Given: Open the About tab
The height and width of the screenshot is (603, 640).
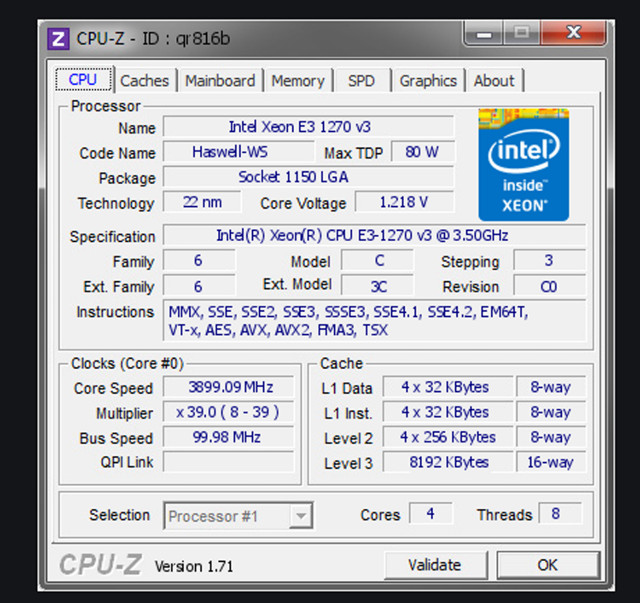Looking at the screenshot, I should coord(494,81).
